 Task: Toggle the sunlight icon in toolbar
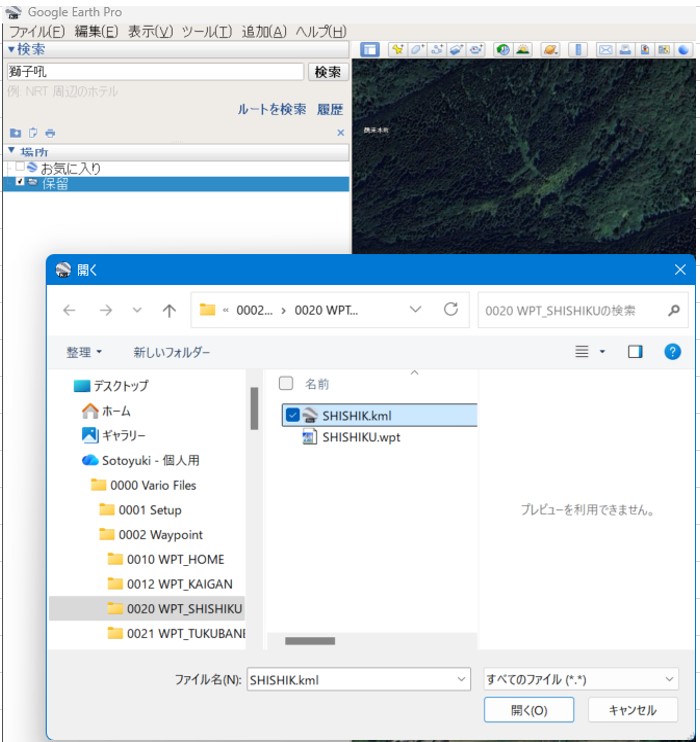click(x=522, y=49)
